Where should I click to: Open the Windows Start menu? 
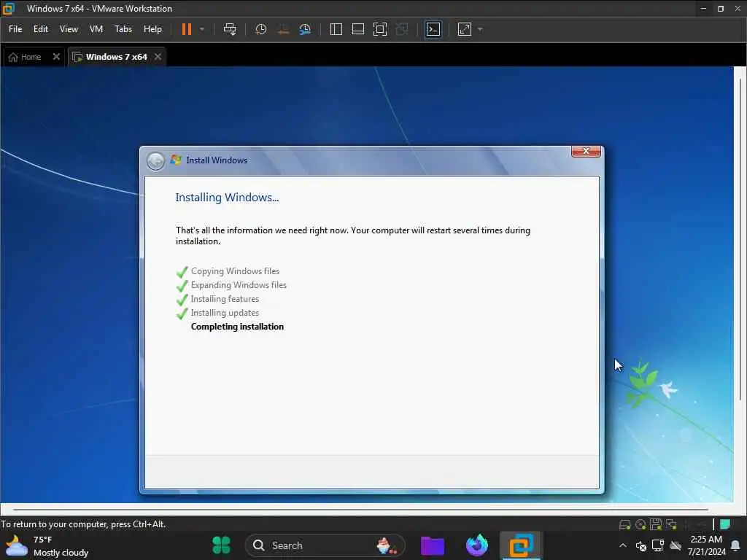point(221,545)
